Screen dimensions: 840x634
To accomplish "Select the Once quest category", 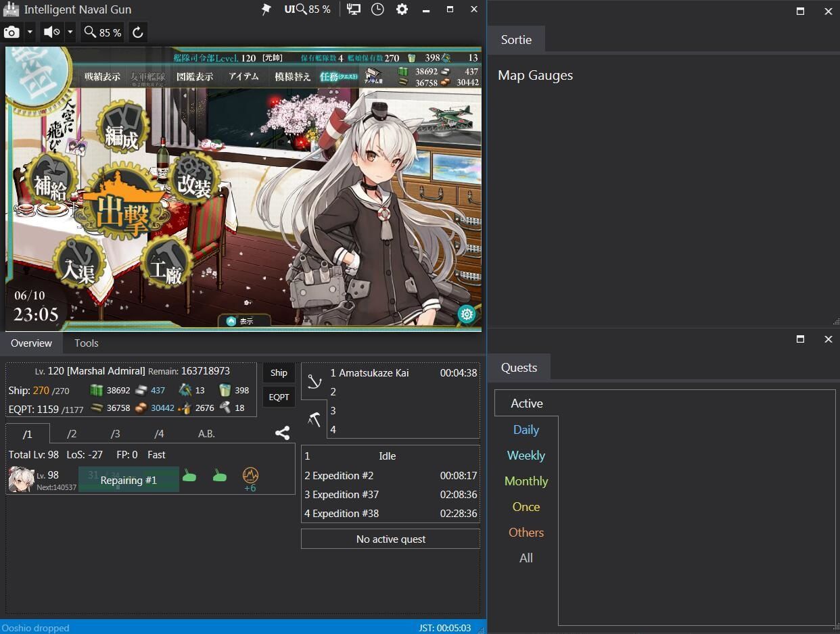I will pyautogui.click(x=526, y=506).
